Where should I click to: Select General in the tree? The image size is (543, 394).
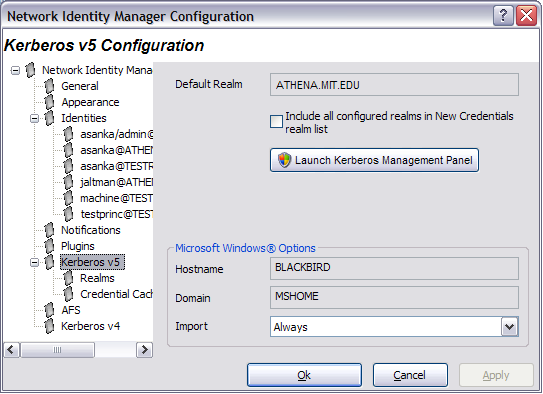80,86
